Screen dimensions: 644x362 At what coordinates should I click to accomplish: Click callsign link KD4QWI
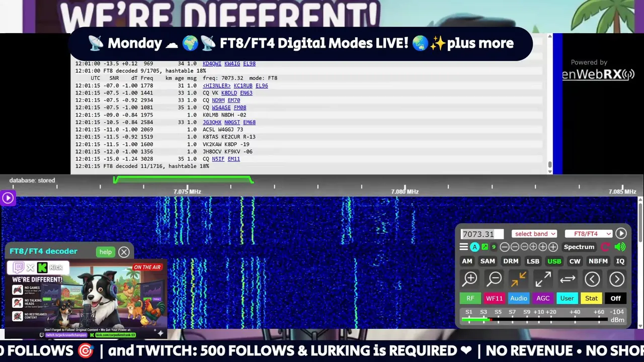tap(212, 63)
